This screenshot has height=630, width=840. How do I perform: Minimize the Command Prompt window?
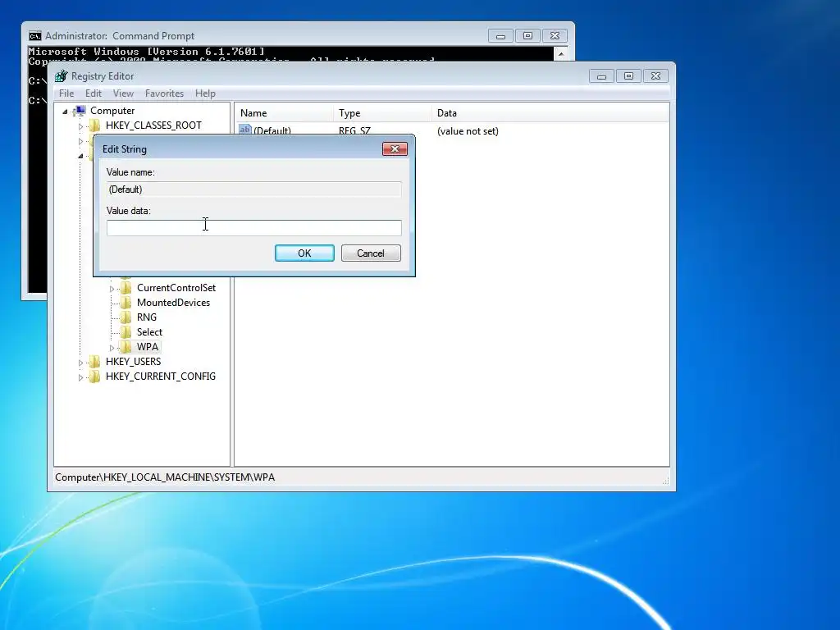tap(500, 36)
